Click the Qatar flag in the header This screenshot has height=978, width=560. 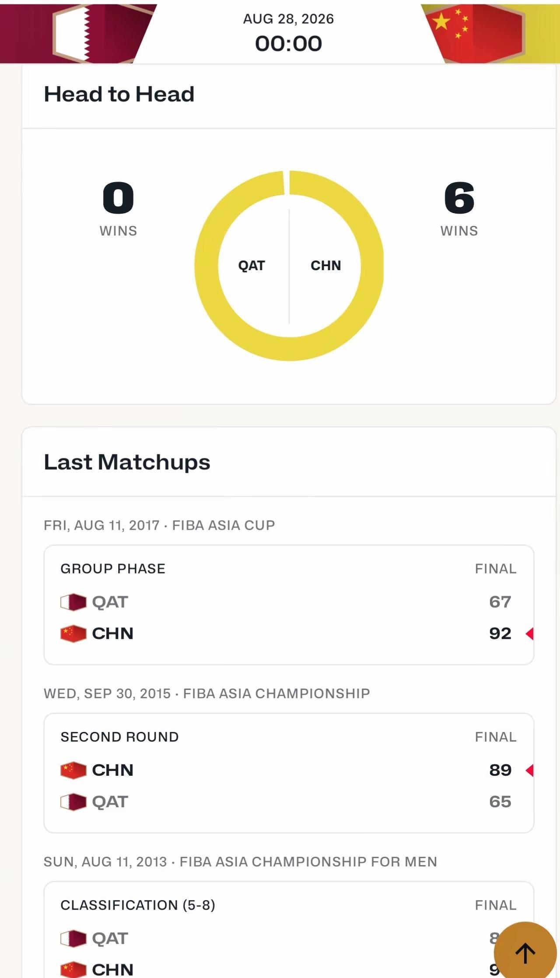pos(79,33)
